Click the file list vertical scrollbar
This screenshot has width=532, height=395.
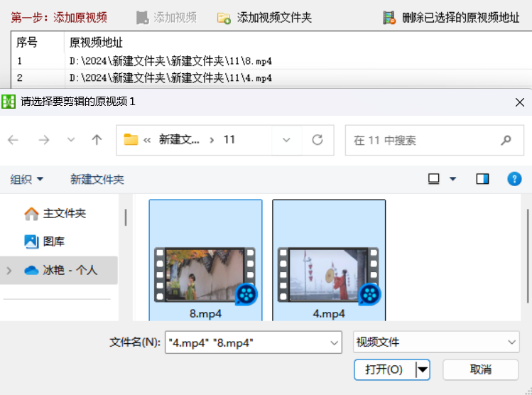click(x=528, y=256)
